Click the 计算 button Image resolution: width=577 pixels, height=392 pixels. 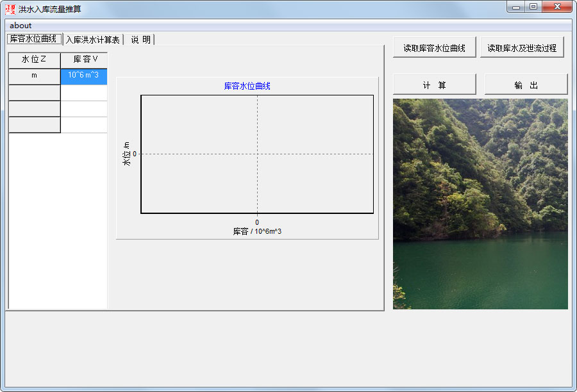pyautogui.click(x=434, y=85)
